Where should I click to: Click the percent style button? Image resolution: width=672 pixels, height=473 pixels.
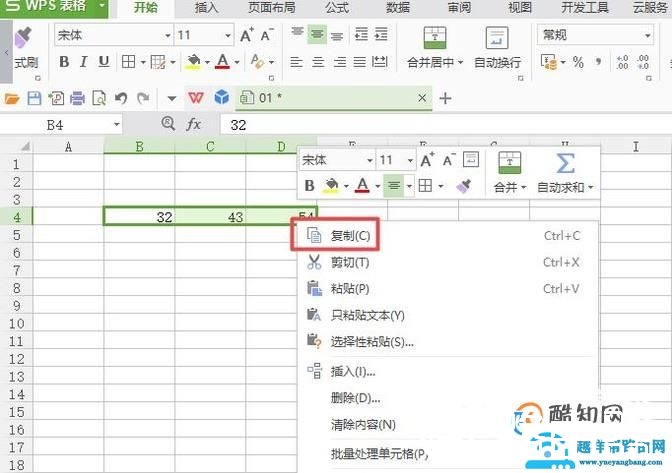(578, 62)
